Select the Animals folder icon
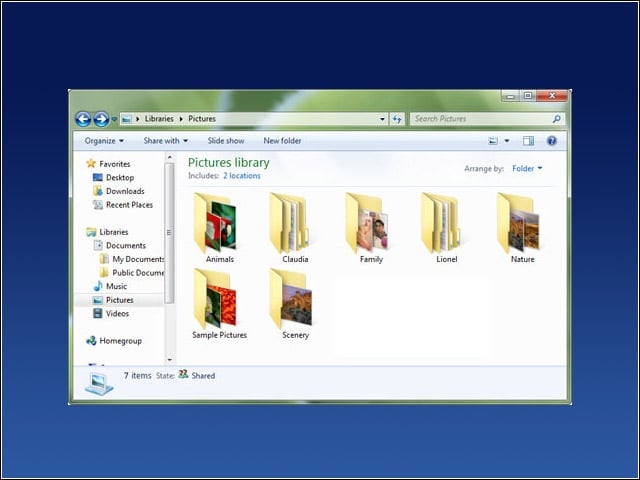Viewport: 640px width, 480px height. [x=216, y=223]
